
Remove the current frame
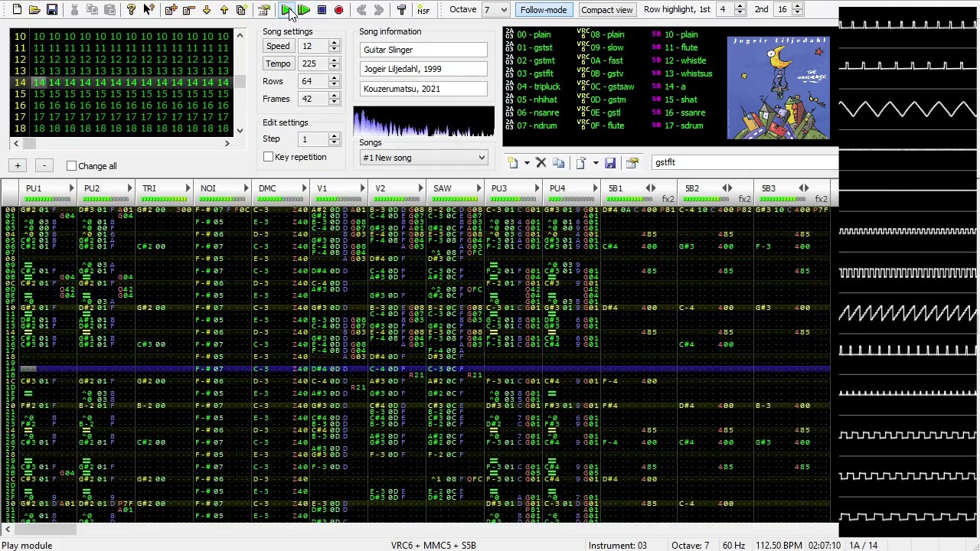(188, 10)
